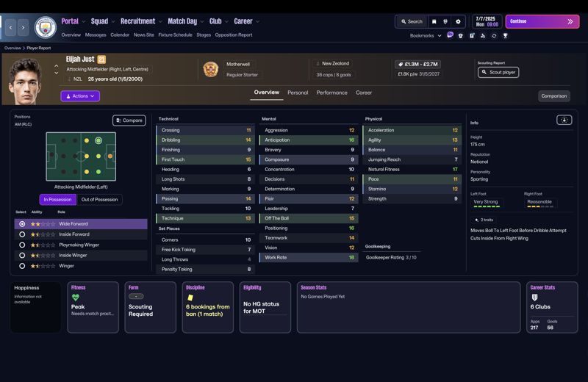Switch to the Personal tab
This screenshot has width=588, height=382.
(298, 93)
